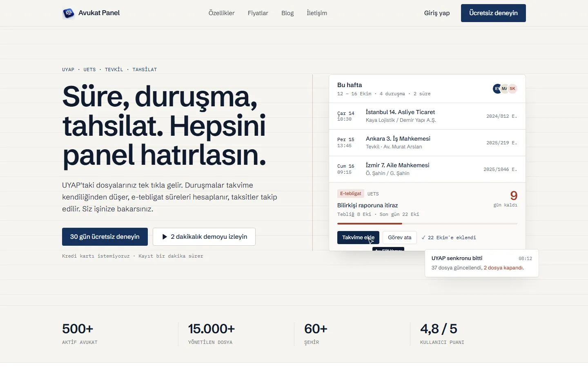Select the E-tebligat tag
Viewport: 588px width, 368px height.
[351, 193]
